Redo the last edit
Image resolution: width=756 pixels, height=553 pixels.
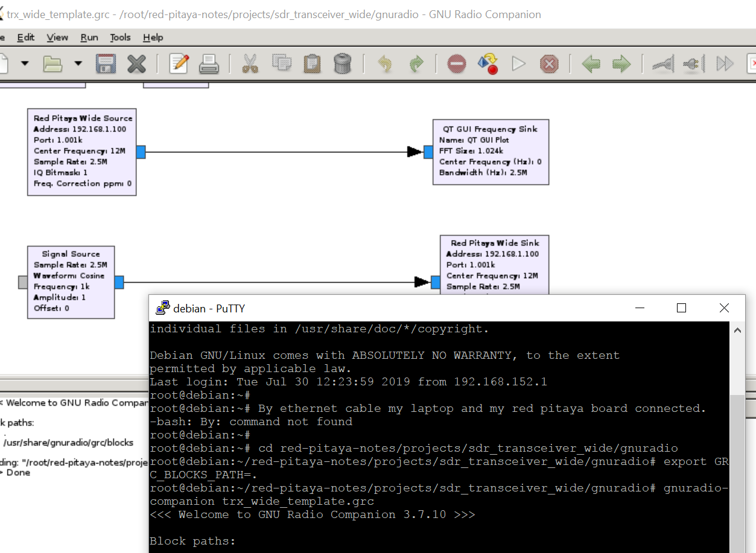(415, 63)
